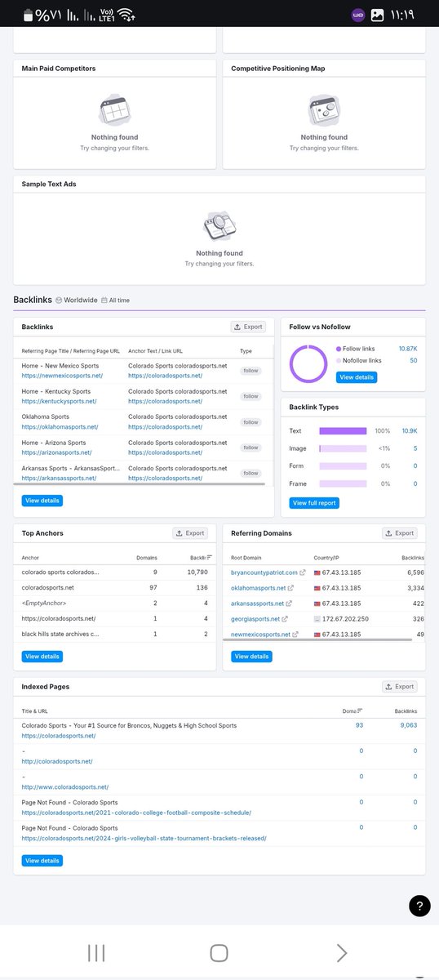Open bryancountypatriot.com root domain link

point(264,572)
